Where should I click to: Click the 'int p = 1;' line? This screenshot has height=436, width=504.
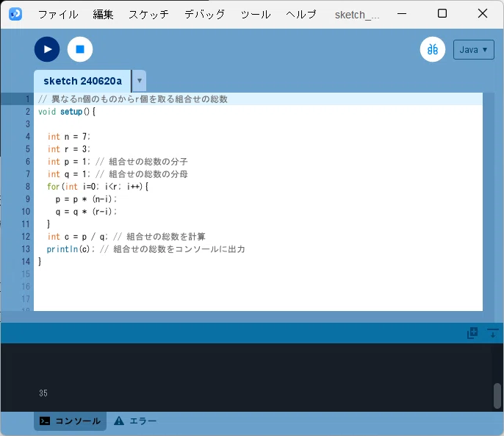pos(69,162)
